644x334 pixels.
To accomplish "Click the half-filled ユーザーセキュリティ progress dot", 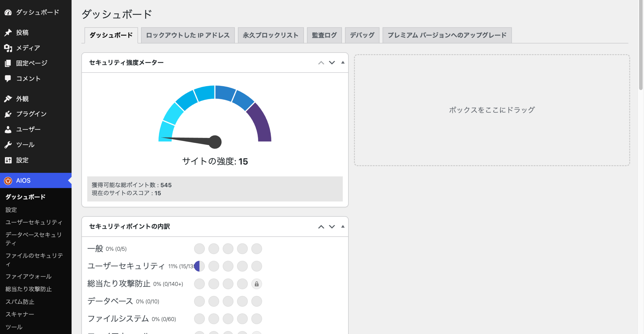I will [x=199, y=266].
